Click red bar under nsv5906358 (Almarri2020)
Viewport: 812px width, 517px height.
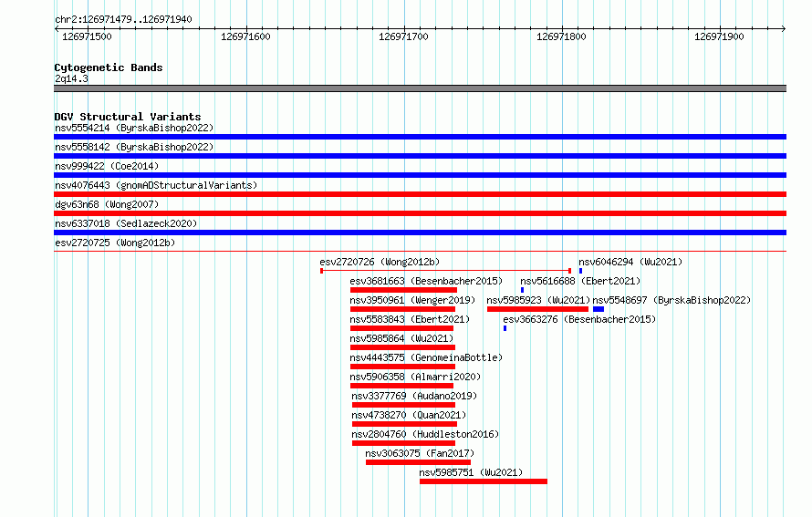(x=401, y=386)
